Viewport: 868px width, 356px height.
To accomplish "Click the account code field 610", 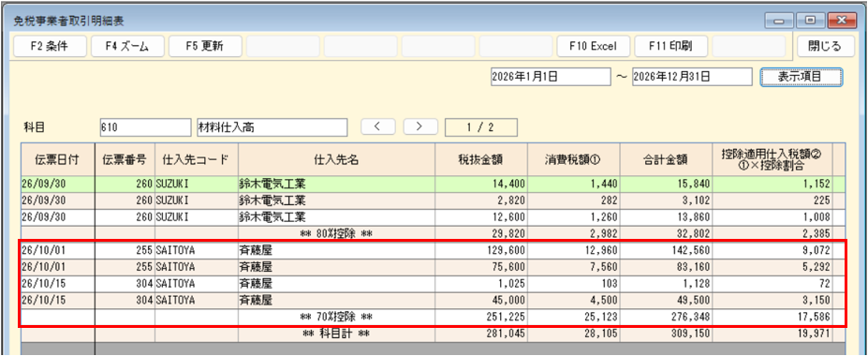I will (x=145, y=126).
